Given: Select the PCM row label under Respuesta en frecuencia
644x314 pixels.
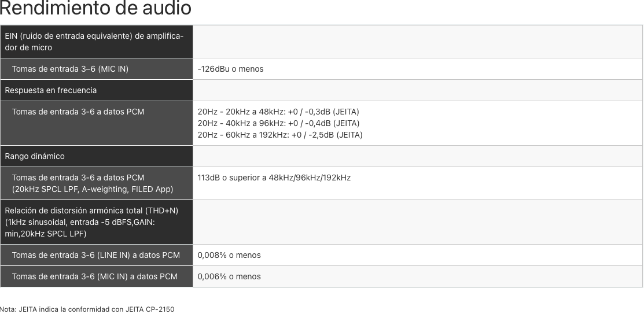Looking at the screenshot, I should (x=78, y=112).
